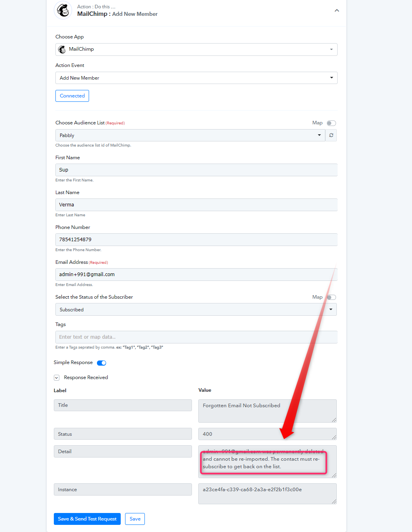Collapse the Response Received section

[57, 378]
